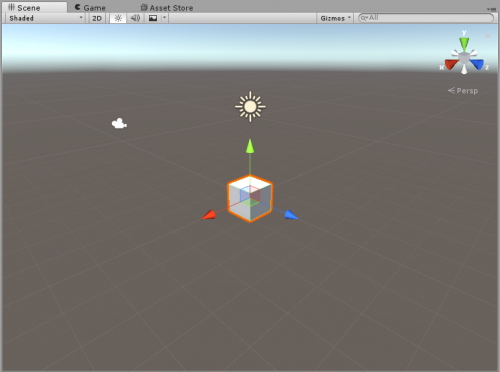
Task: Click the green Y-axis move arrow
Action: (250, 146)
